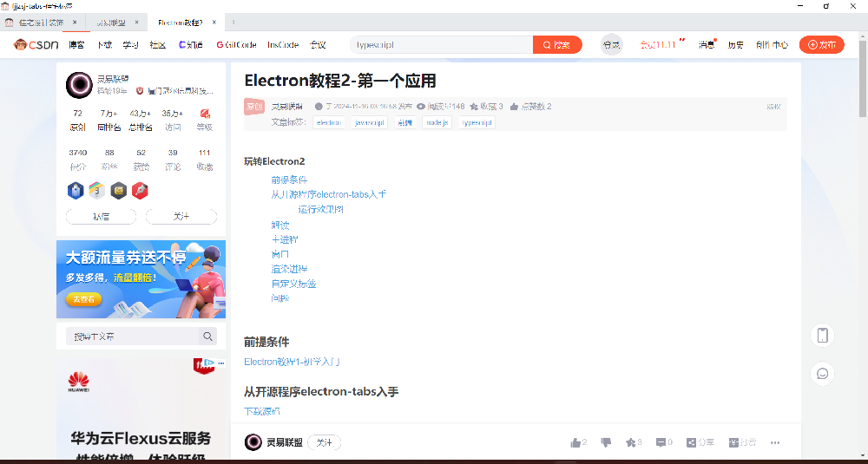This screenshot has height=464, width=868.
Task: Click the 去查看 button on the banner
Action: point(84,299)
